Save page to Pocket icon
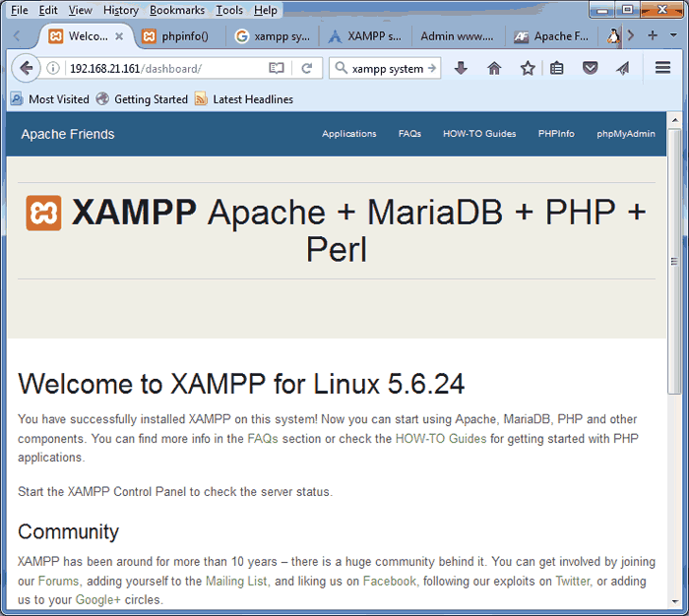 coord(590,68)
